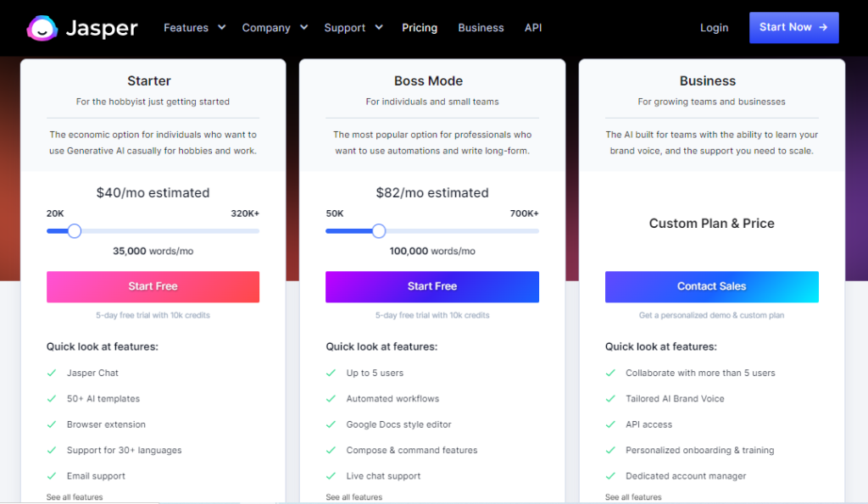Image resolution: width=868 pixels, height=504 pixels.
Task: Click the checkmark beside Tailored AI Brand Voice
Action: (x=610, y=398)
